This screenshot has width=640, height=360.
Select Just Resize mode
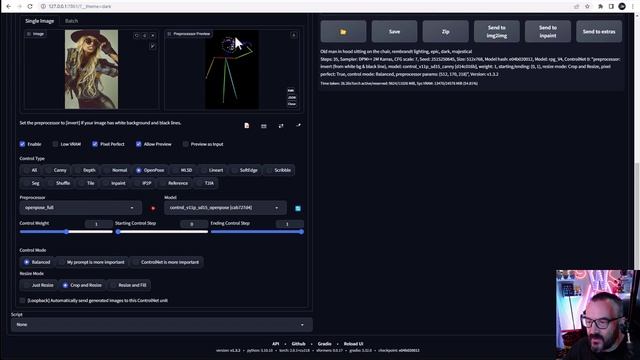click(x=39, y=285)
